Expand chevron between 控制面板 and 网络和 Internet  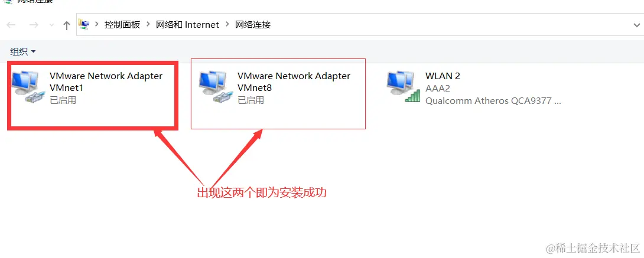(x=148, y=25)
